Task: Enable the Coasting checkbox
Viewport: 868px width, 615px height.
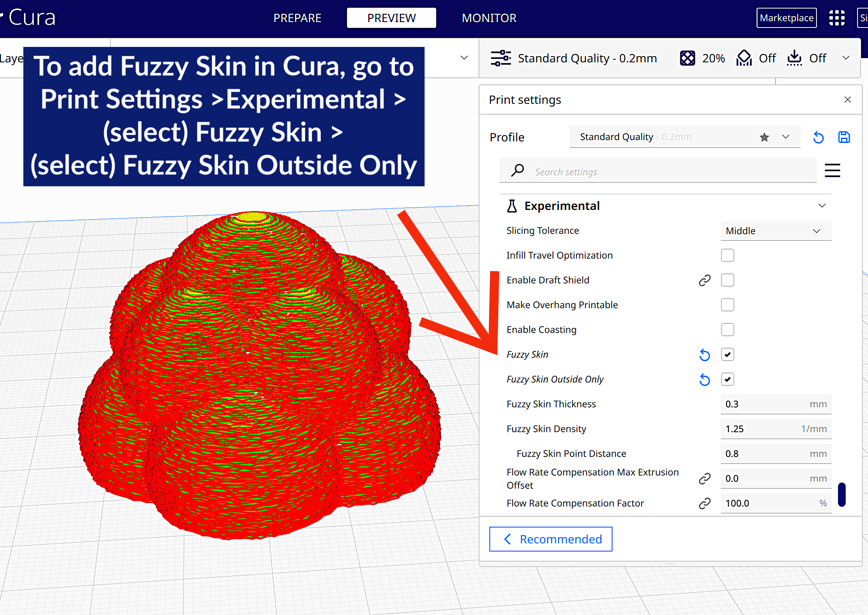Action: point(727,330)
